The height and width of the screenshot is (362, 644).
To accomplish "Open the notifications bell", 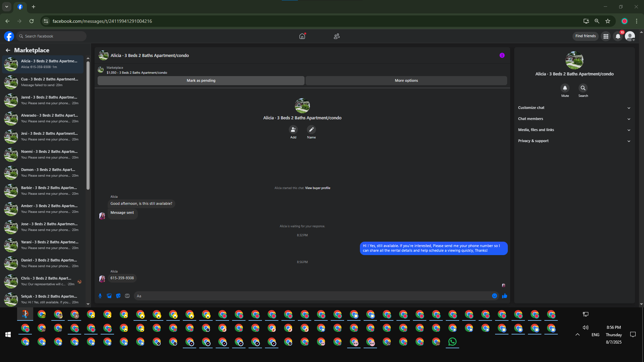I will coord(618,36).
